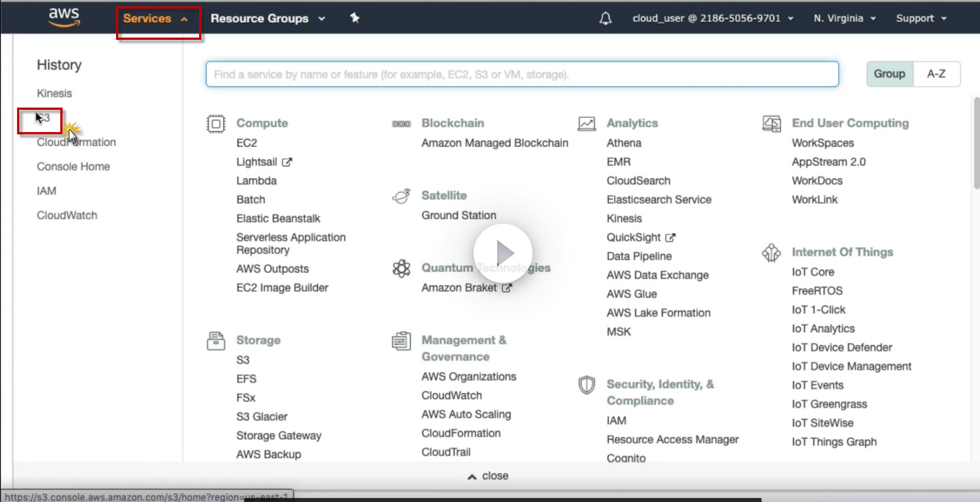Screen dimensions: 980x502
Task: Switch to Group view
Action: tap(890, 74)
